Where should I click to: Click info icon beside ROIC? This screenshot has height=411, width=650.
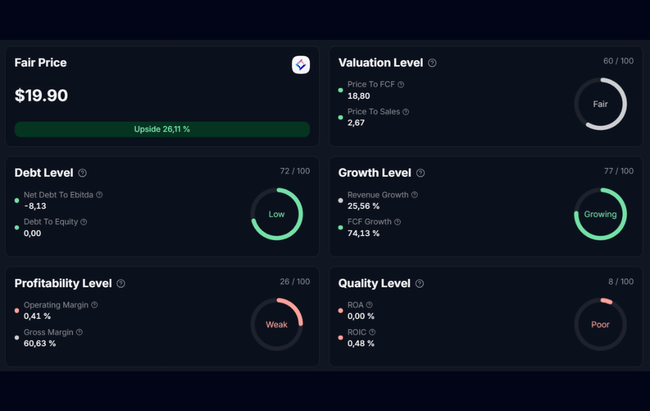(371, 332)
